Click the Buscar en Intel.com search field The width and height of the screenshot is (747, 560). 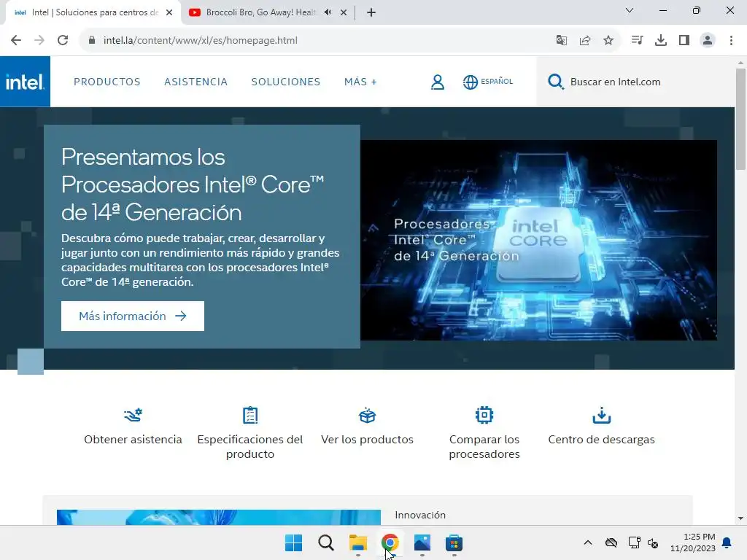[635, 82]
